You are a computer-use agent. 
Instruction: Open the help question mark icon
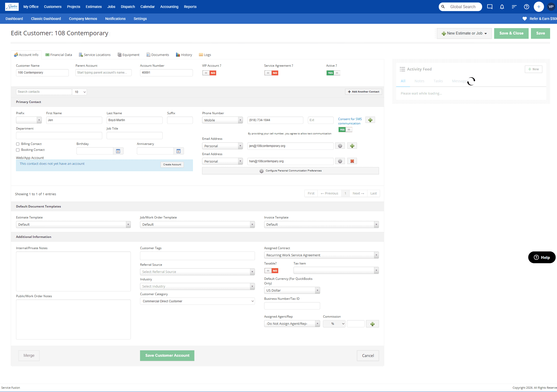pyautogui.click(x=526, y=7)
